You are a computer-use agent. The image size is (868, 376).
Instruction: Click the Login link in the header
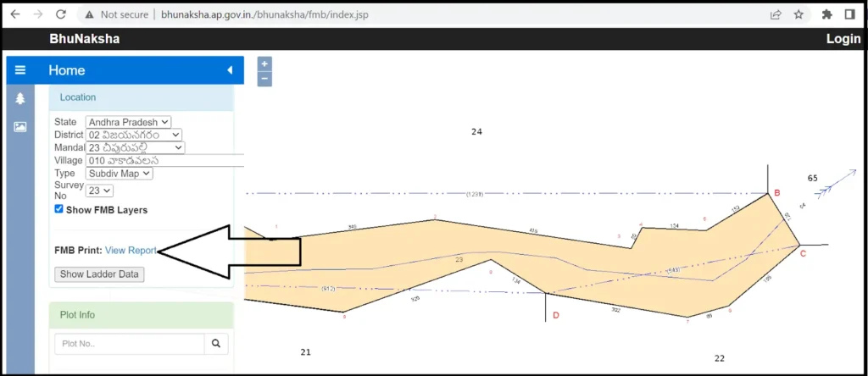843,39
